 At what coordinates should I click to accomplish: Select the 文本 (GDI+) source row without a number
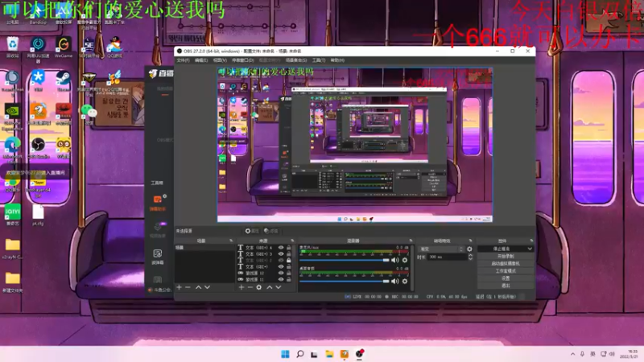266,267
